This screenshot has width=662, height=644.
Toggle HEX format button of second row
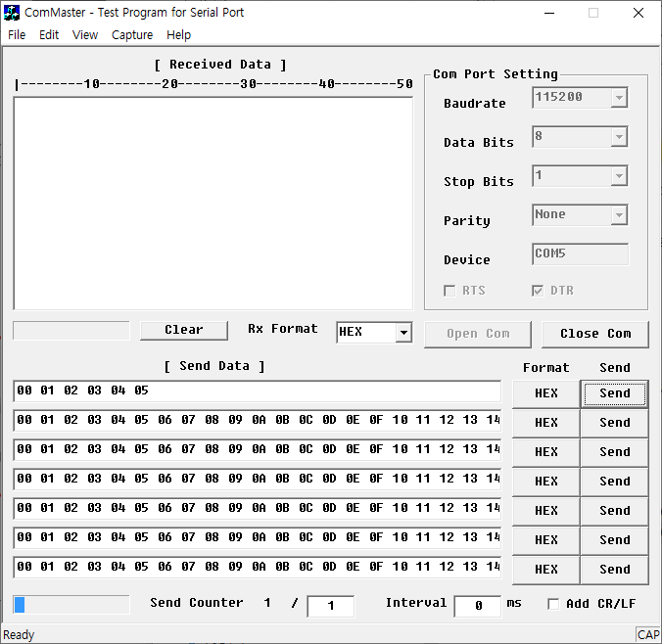[545, 423]
